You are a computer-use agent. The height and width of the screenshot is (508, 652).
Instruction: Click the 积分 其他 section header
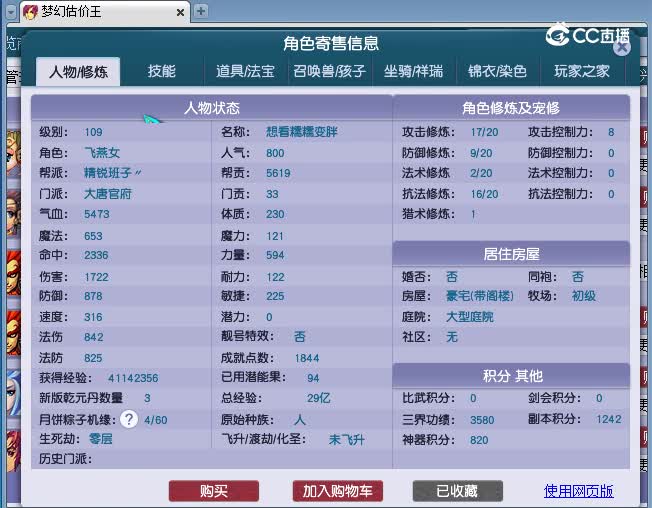tap(511, 376)
